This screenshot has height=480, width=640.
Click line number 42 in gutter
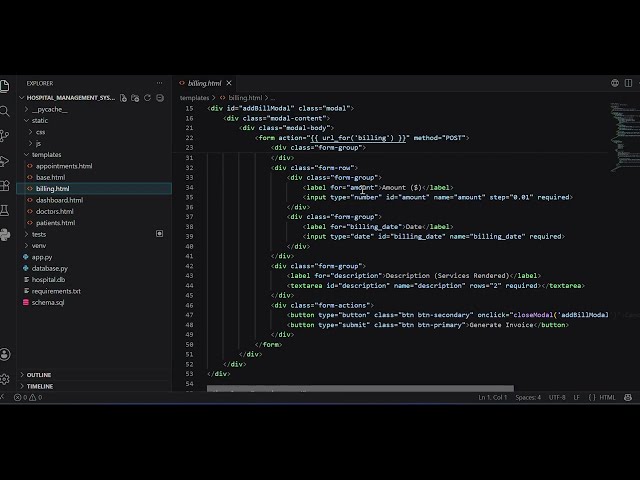point(189,266)
